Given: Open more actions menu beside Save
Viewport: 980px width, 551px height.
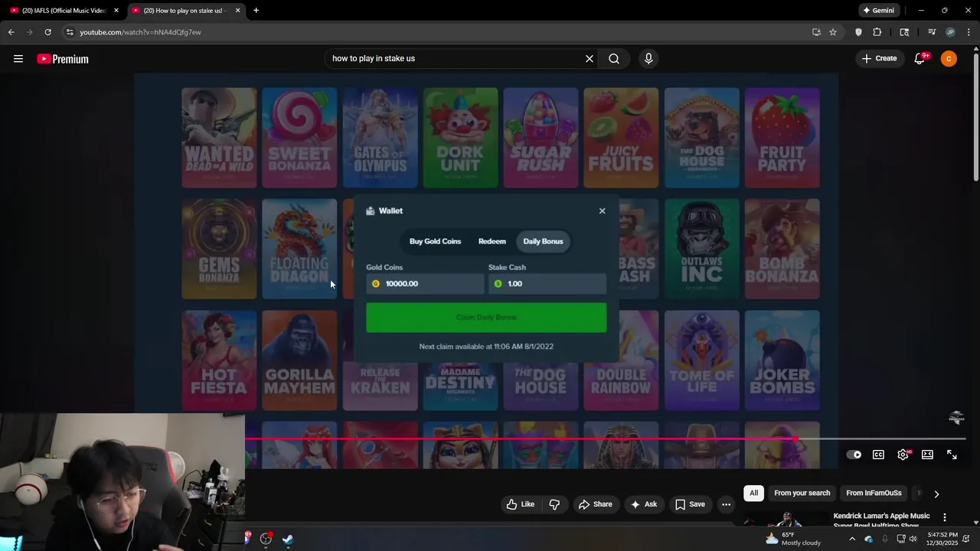Looking at the screenshot, I should 726,504.
